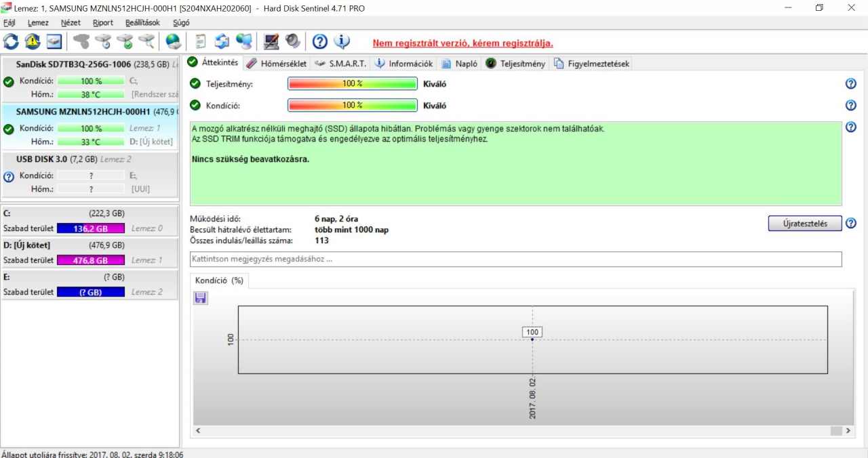The image size is (868, 458).
Task: Open the Információk tab
Action: (403, 64)
